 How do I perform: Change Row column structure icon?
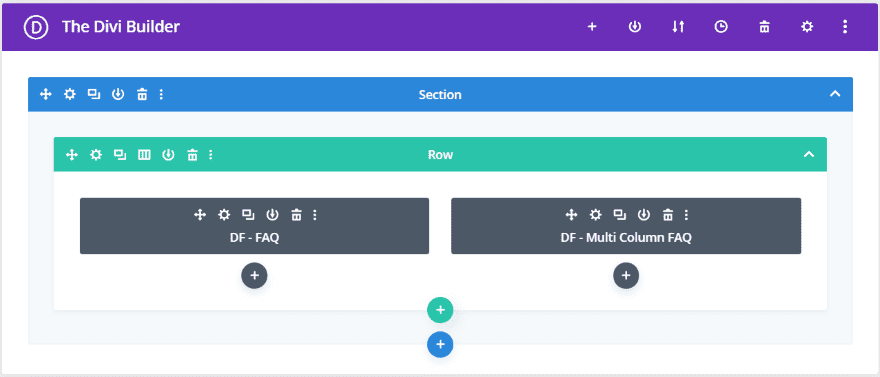pos(144,154)
